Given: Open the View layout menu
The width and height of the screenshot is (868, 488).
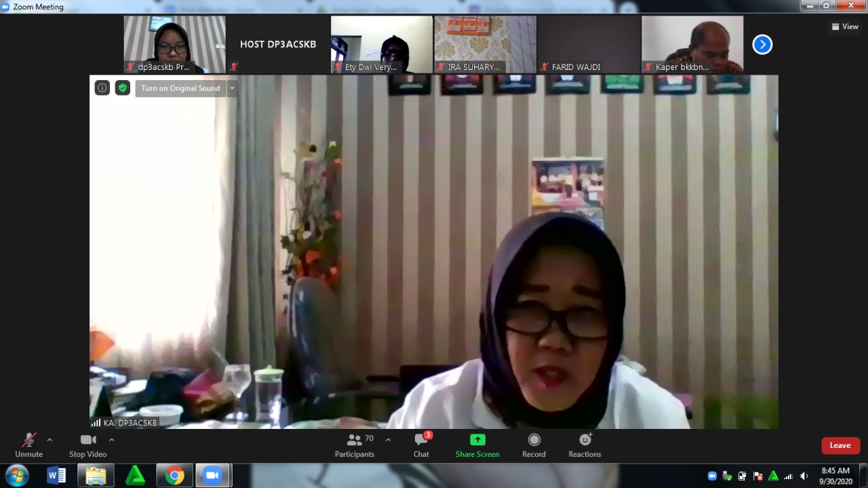Looking at the screenshot, I should click(845, 26).
